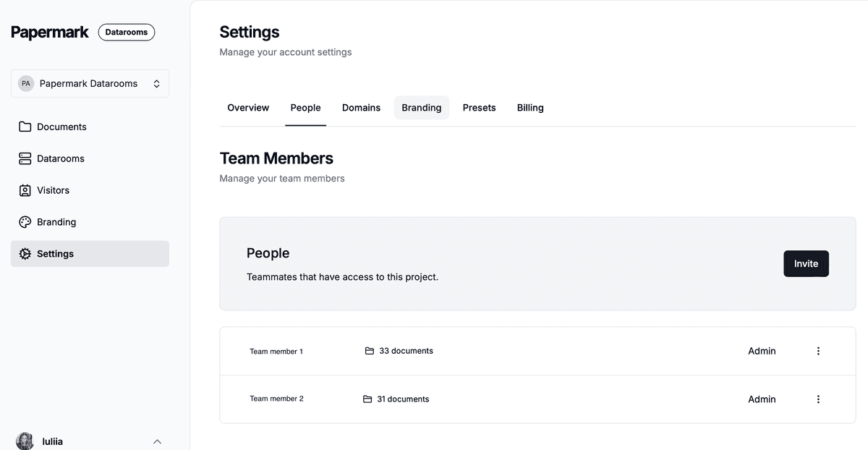868x450 pixels.
Task: Click the Visitors icon in sidebar
Action: (25, 190)
